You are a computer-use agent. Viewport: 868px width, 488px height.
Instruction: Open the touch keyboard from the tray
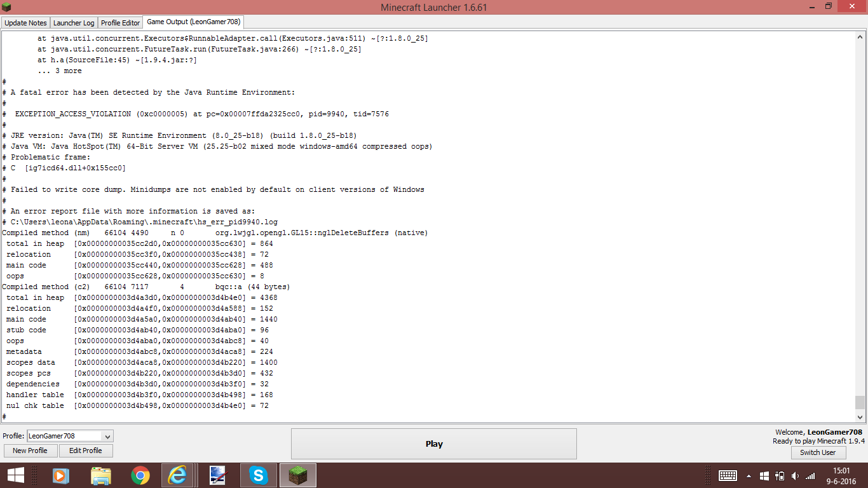tap(728, 475)
